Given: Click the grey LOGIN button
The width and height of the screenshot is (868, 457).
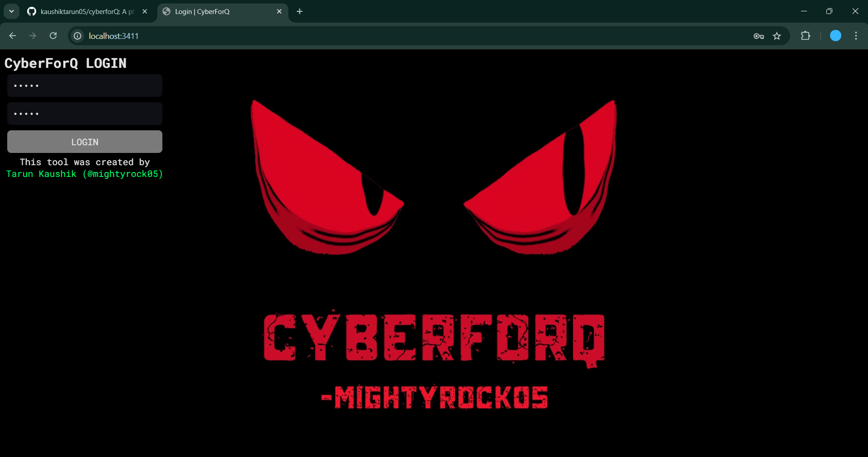Looking at the screenshot, I should (x=85, y=142).
